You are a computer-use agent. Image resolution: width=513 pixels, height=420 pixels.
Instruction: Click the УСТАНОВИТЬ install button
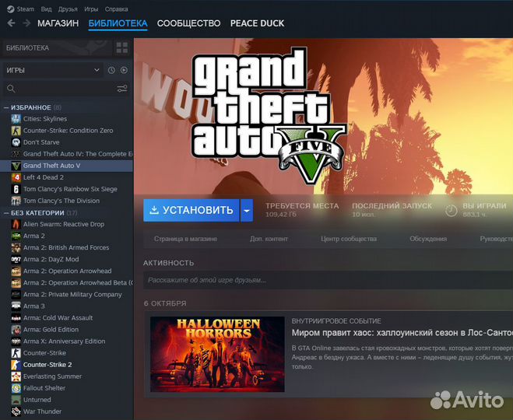coord(191,211)
